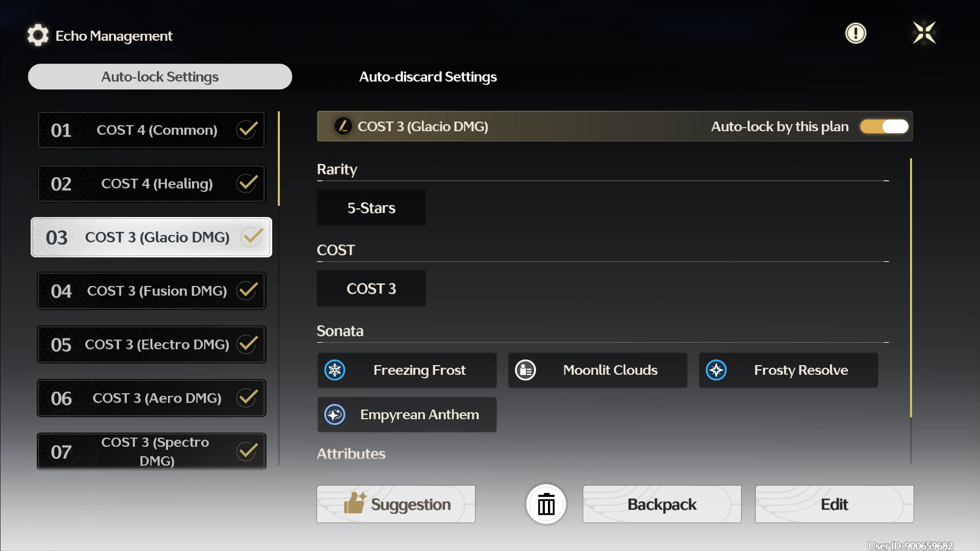
Task: Toggle the Auto-lock by this plan switch
Action: [x=885, y=127]
